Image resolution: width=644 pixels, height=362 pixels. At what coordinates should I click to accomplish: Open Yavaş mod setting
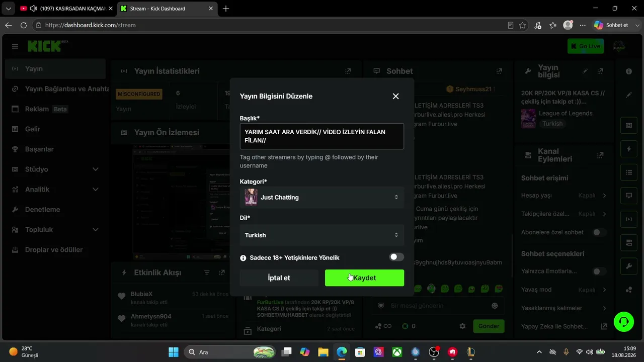pos(563,290)
